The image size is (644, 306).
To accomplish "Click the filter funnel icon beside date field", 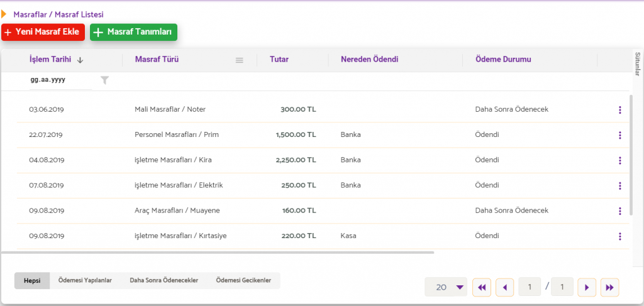I will click(x=105, y=80).
